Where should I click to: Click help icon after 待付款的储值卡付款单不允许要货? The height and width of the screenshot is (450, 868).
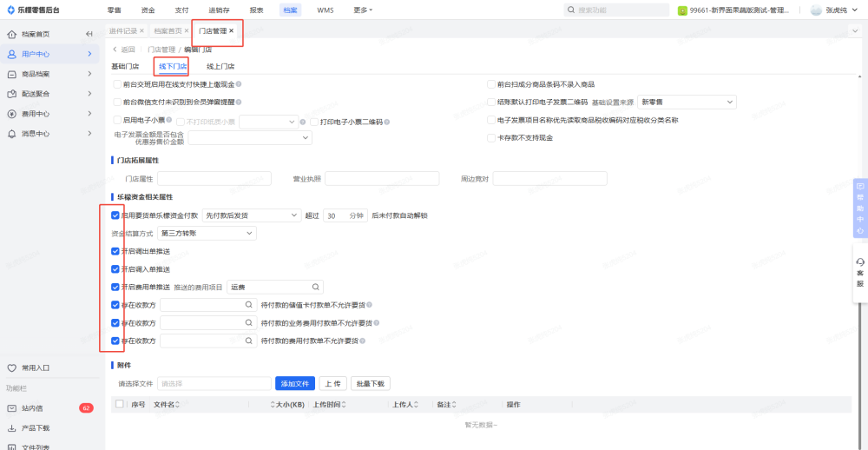pos(369,305)
